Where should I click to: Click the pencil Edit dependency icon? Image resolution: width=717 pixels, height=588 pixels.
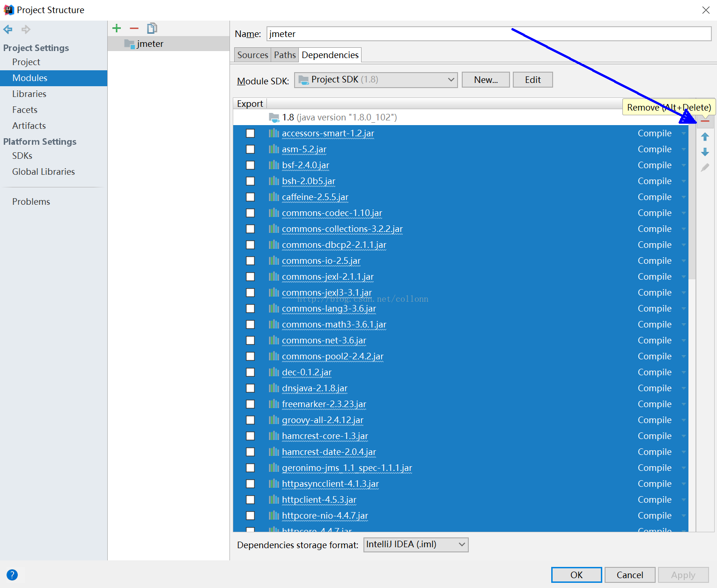point(705,167)
